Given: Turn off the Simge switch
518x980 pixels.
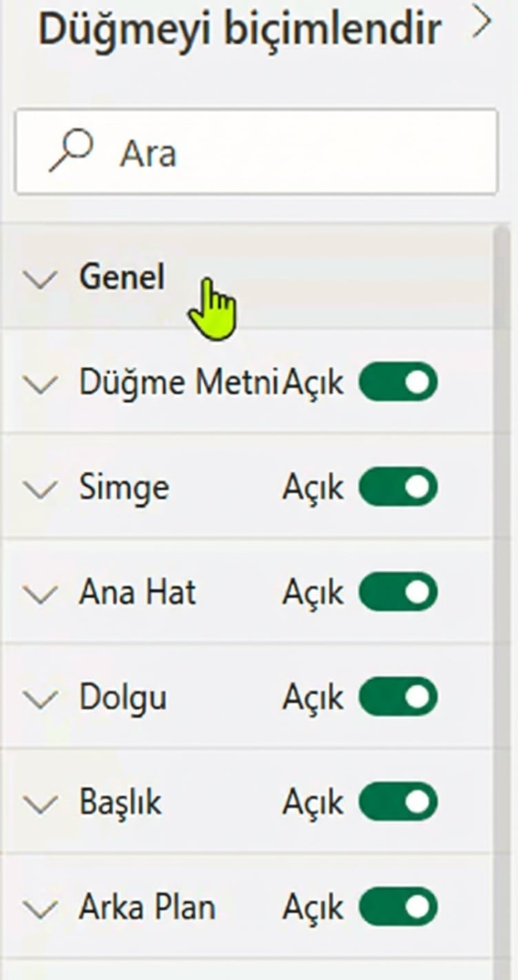Looking at the screenshot, I should [397, 487].
